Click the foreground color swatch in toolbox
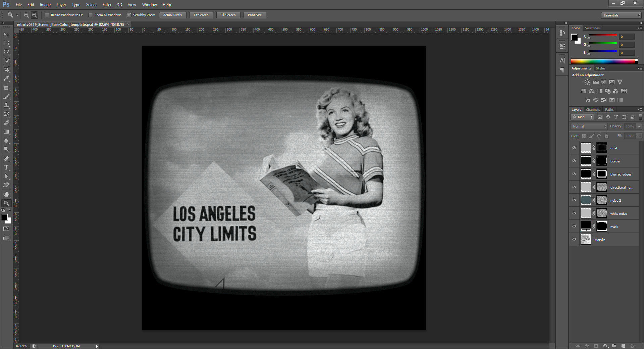644x349 pixels. point(5,217)
